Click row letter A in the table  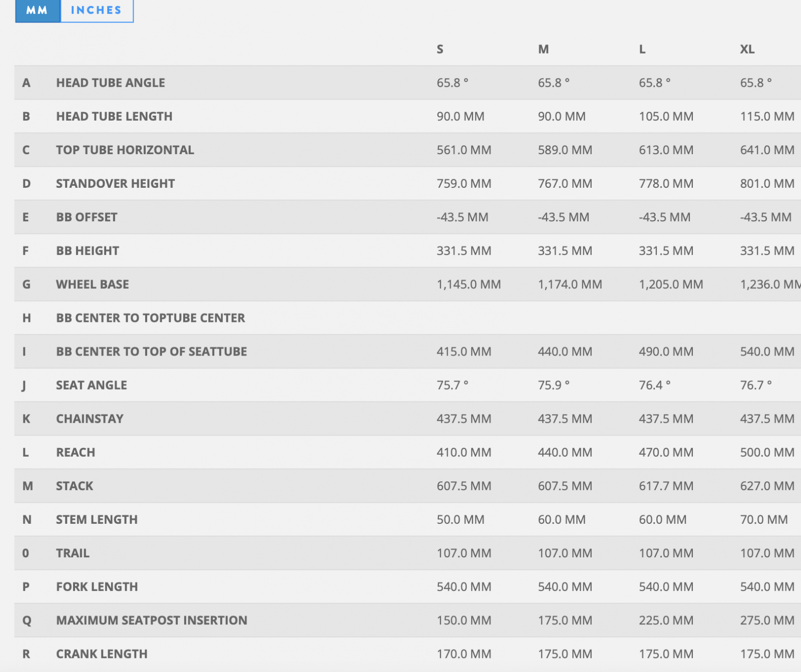[27, 83]
